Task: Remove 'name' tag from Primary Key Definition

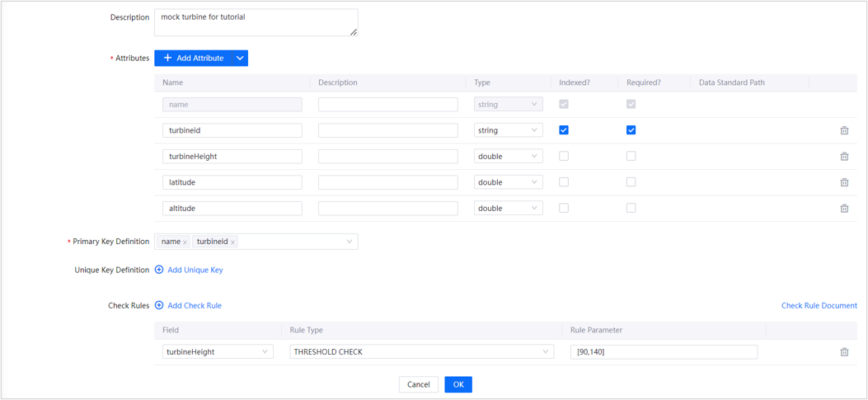Action: click(x=185, y=242)
